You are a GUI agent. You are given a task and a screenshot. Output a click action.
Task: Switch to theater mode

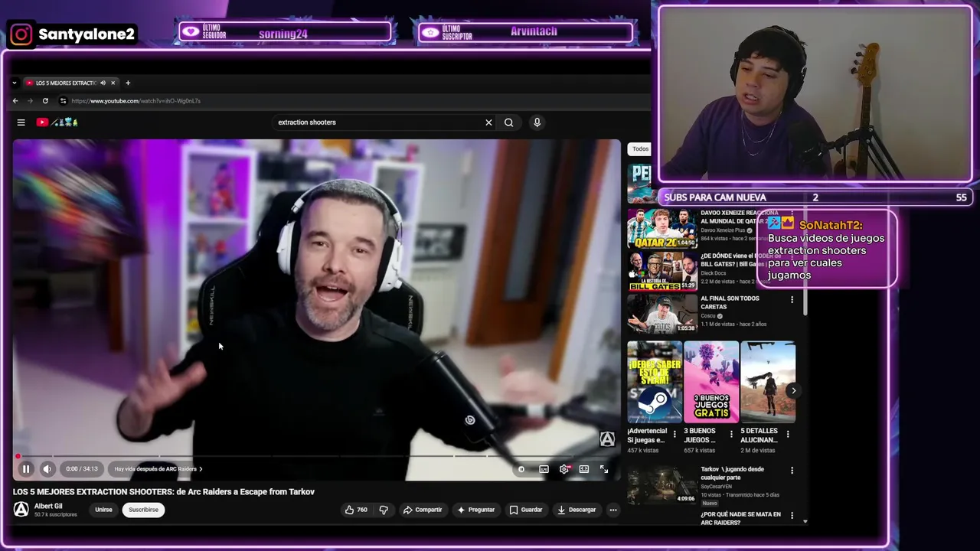click(584, 469)
